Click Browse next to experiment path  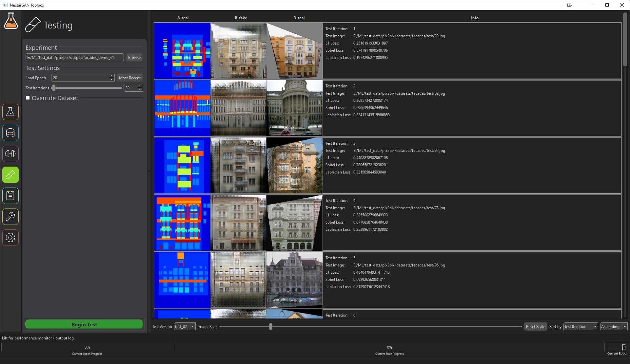134,57
